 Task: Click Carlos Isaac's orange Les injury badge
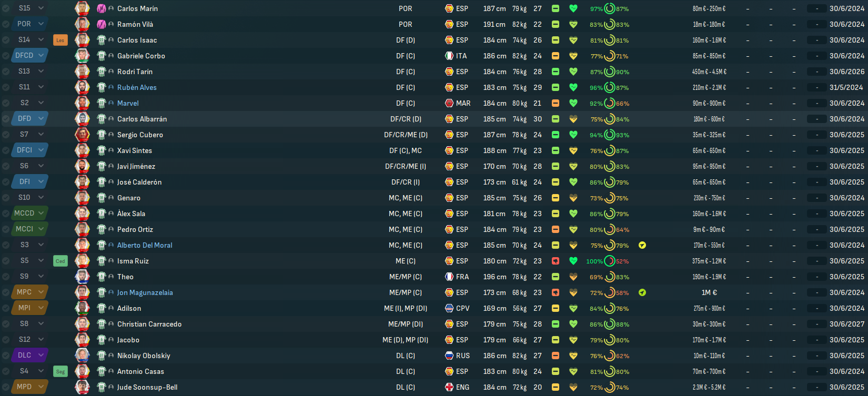(x=60, y=40)
